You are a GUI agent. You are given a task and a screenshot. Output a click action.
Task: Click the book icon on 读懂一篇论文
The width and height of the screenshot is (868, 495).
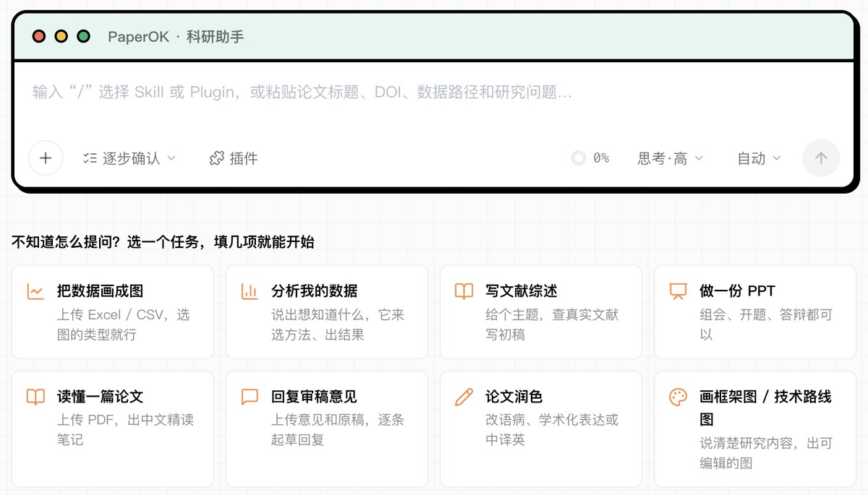coord(35,397)
